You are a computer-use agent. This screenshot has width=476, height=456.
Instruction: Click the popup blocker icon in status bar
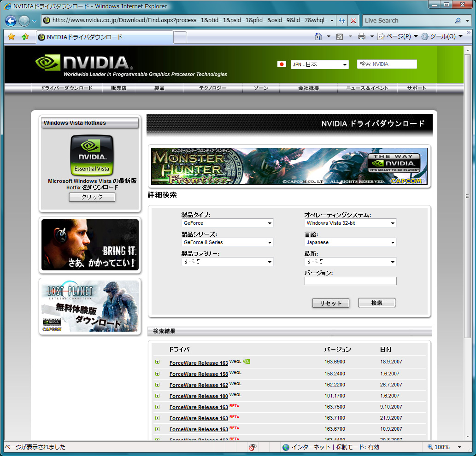pos(253,447)
